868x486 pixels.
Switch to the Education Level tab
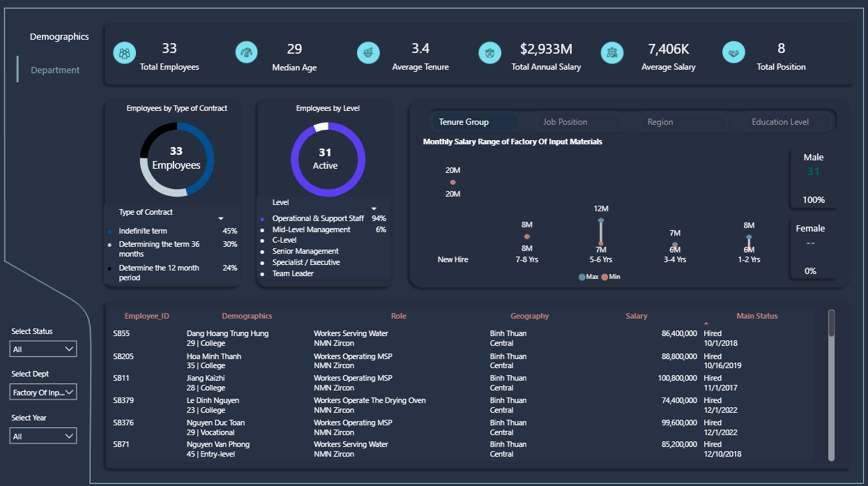click(779, 122)
